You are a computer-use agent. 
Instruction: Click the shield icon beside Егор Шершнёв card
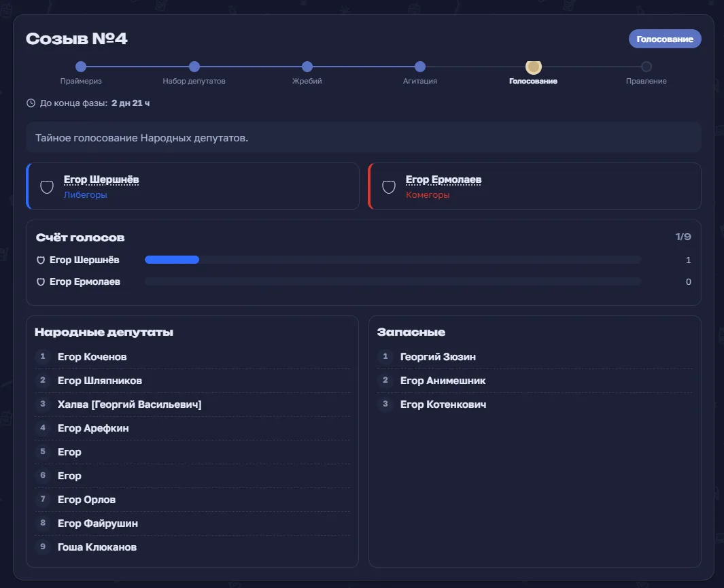(47, 187)
